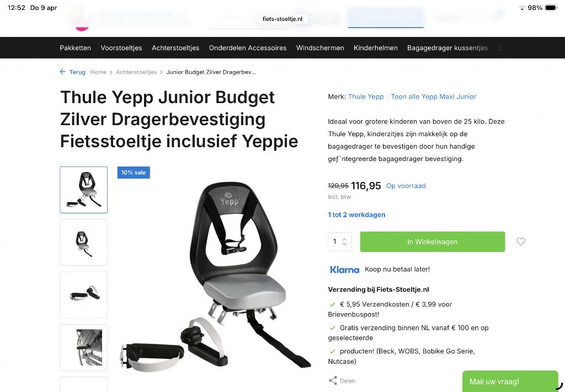Decrease quantity with the down arrow
Screen dimensions: 565x392
click(x=344, y=244)
